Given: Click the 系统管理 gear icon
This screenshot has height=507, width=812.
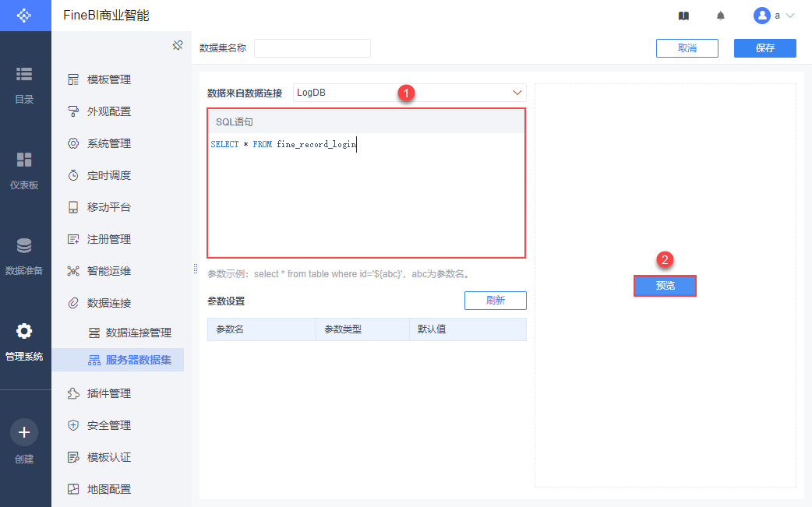Looking at the screenshot, I should (x=73, y=143).
